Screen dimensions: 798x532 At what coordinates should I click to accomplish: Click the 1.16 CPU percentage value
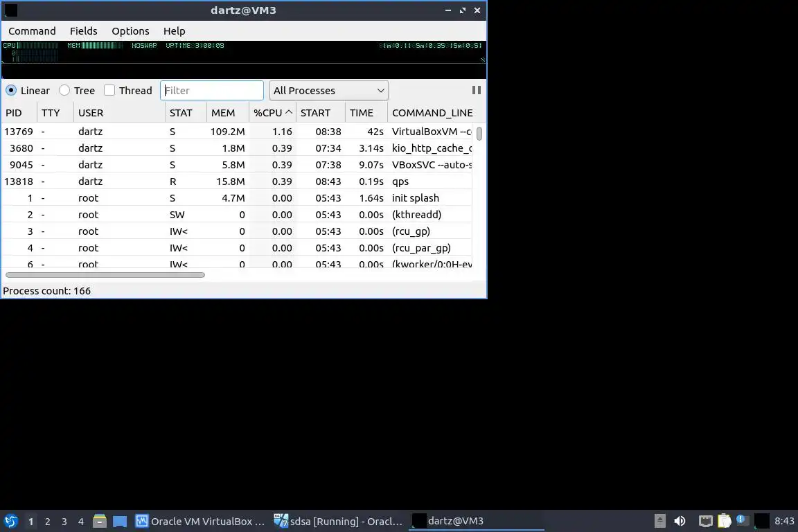click(x=282, y=132)
